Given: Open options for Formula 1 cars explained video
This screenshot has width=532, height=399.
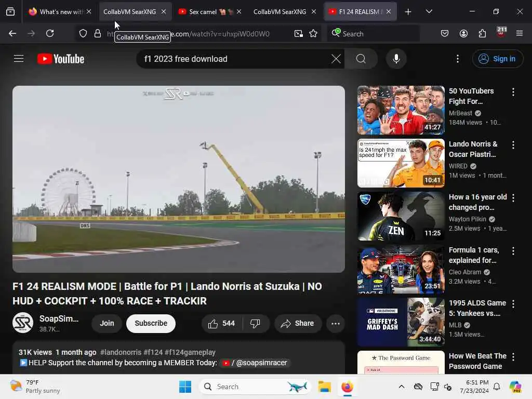Looking at the screenshot, I should pyautogui.click(x=513, y=251).
